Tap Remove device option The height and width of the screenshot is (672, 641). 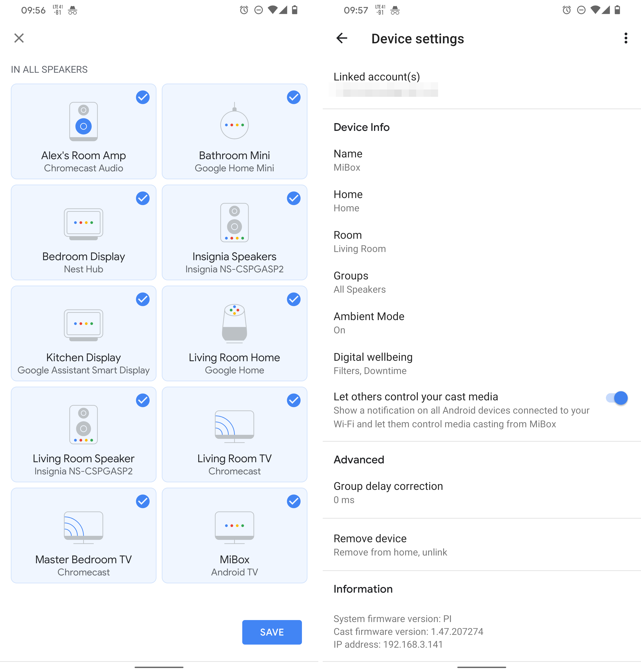click(x=482, y=545)
